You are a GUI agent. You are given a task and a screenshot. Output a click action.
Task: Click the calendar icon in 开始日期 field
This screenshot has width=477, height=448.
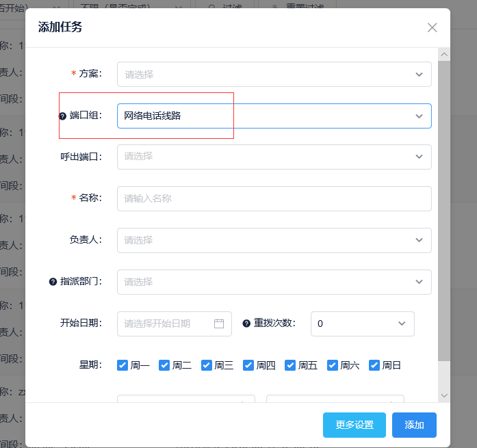point(219,324)
